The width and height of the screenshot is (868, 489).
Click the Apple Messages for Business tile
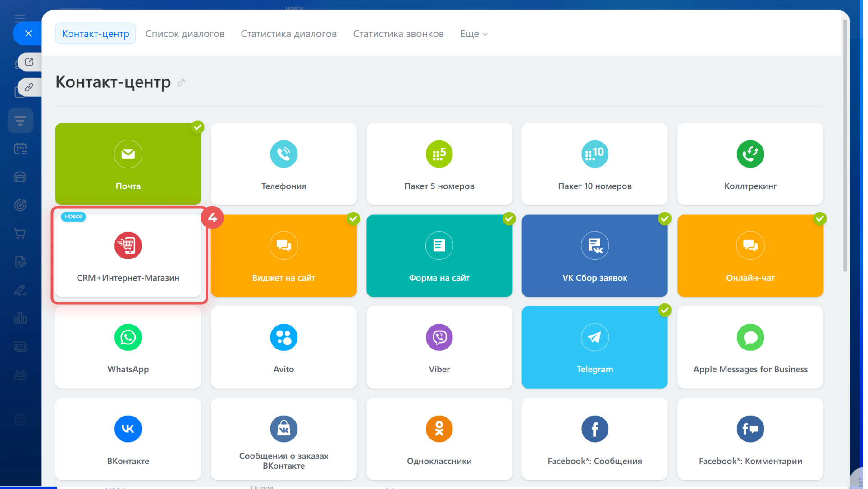click(750, 347)
